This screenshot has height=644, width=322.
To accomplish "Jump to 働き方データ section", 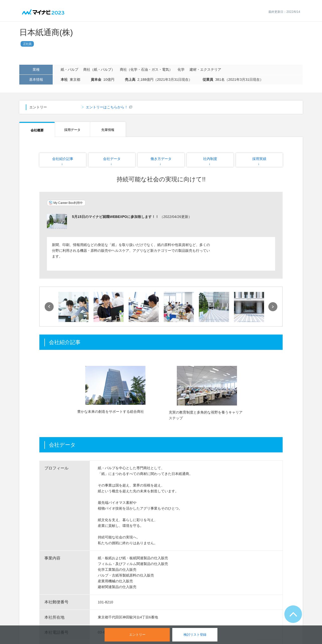I will (x=161, y=160).
